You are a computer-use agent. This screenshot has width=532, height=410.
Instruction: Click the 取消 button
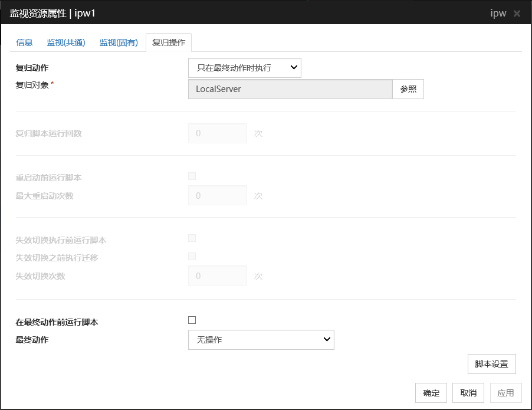pyautogui.click(x=468, y=393)
